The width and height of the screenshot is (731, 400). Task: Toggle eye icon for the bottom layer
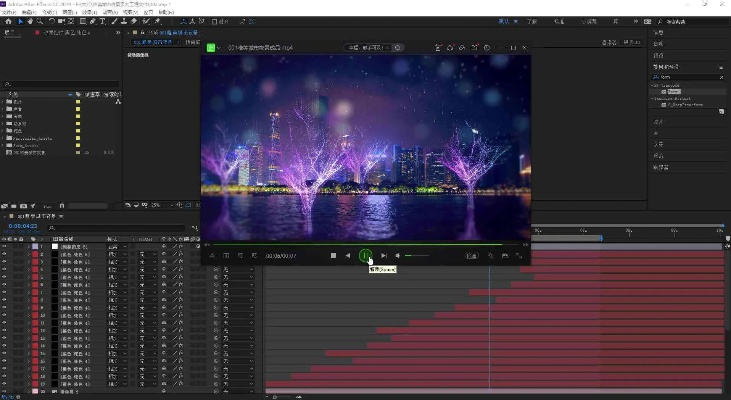point(5,391)
